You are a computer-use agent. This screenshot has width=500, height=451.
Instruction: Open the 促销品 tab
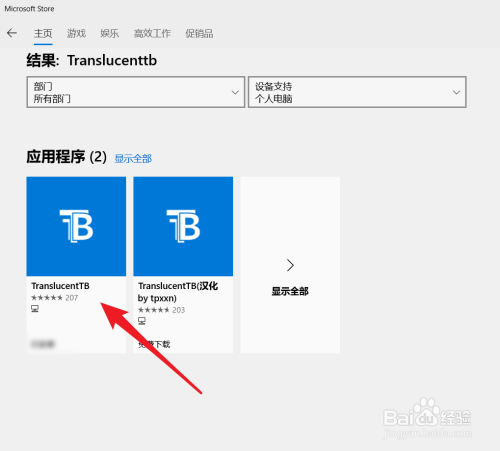pyautogui.click(x=199, y=33)
